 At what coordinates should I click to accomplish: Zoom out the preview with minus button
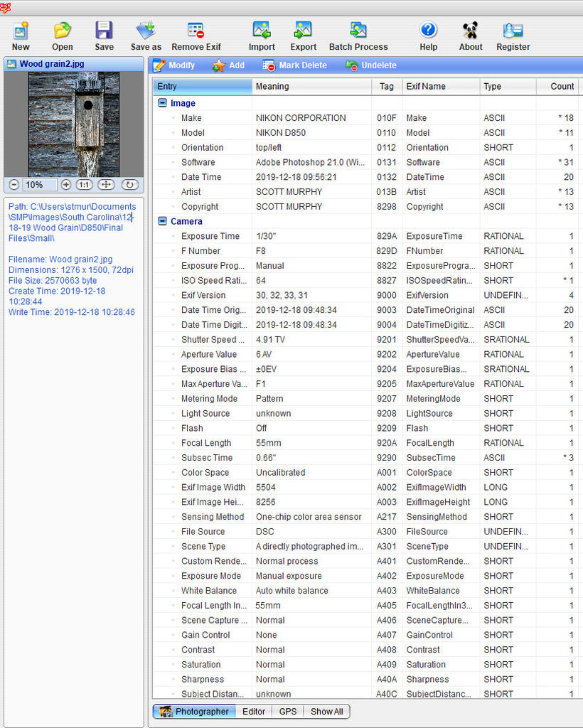(14, 185)
